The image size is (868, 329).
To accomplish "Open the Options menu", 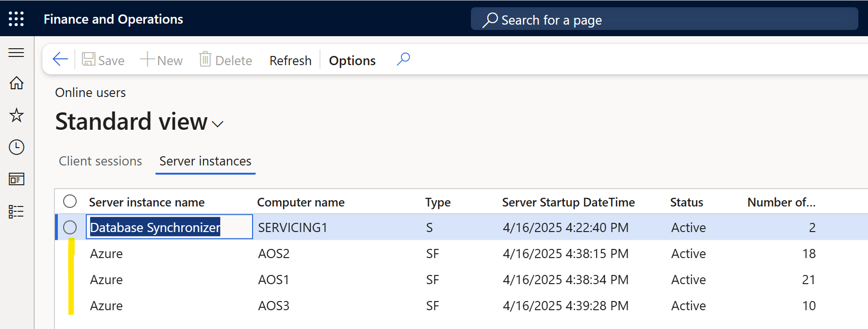I will 352,61.
